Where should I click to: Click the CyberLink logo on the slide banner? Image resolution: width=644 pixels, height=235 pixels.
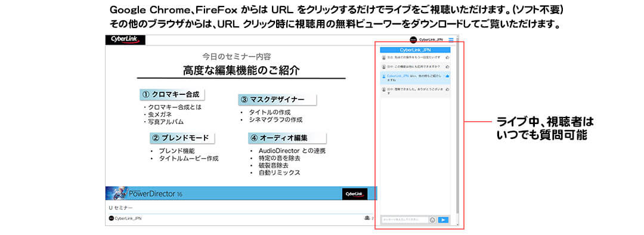pyautogui.click(x=355, y=194)
